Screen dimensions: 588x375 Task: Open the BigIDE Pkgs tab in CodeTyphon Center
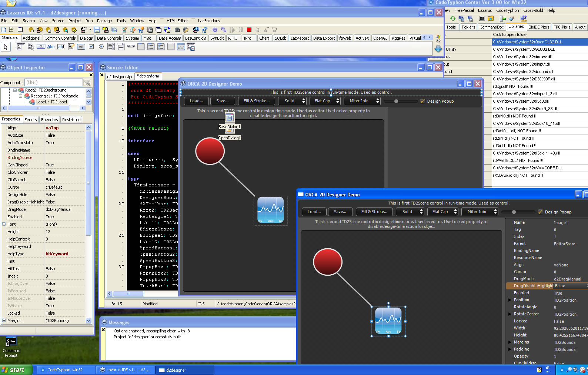(x=539, y=27)
